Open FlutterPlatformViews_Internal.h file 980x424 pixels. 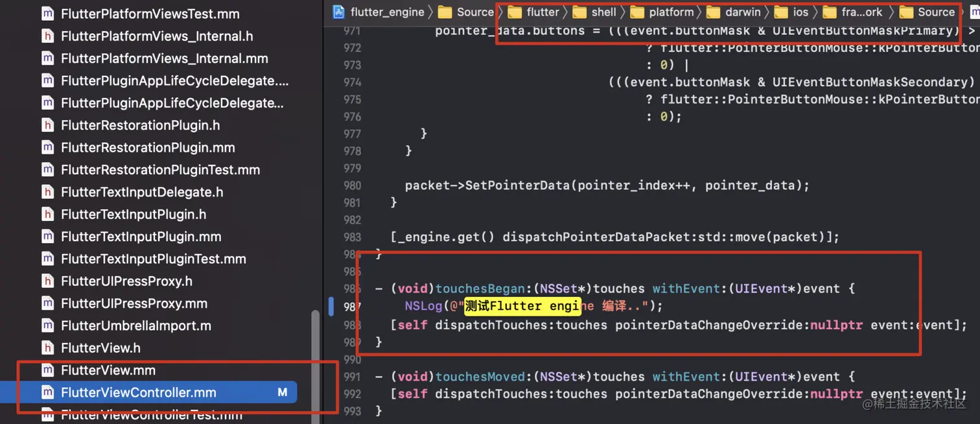157,36
